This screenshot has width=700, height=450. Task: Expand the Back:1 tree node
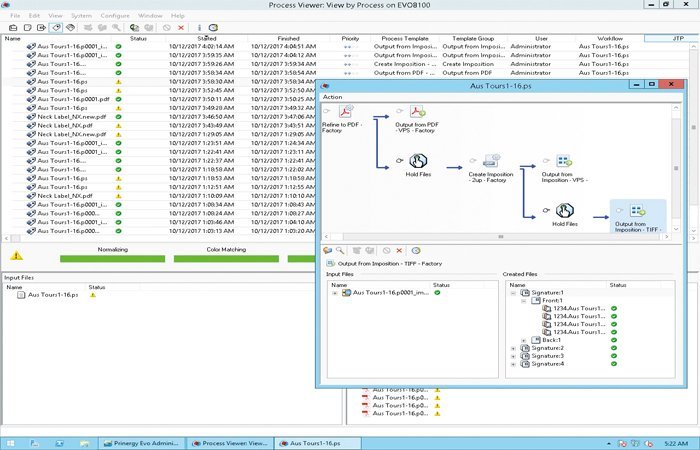[524, 340]
